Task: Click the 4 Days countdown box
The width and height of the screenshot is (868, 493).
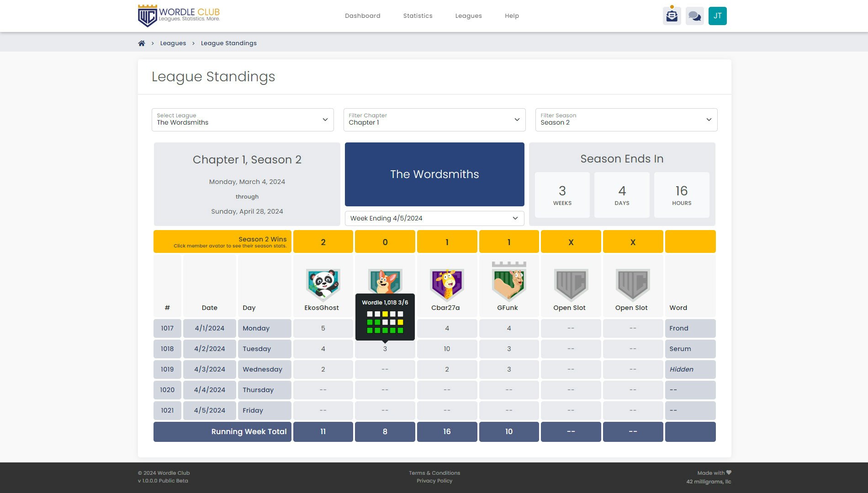Action: click(x=622, y=195)
